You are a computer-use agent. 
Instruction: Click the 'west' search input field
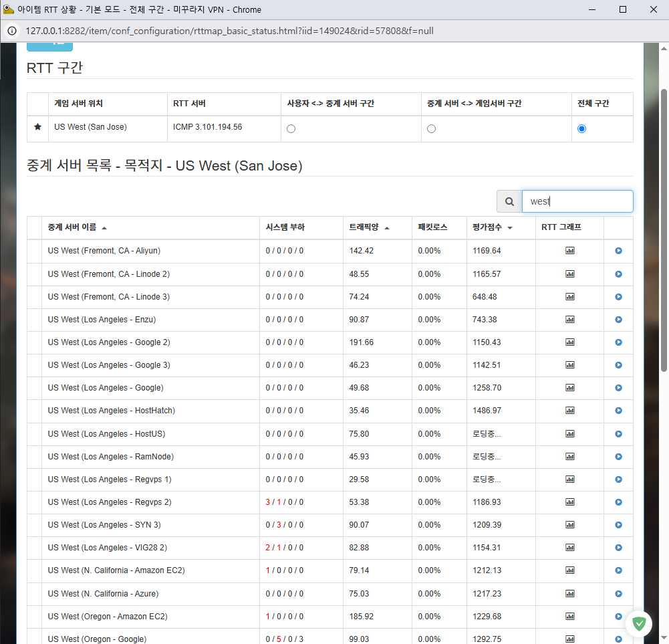[x=577, y=201]
